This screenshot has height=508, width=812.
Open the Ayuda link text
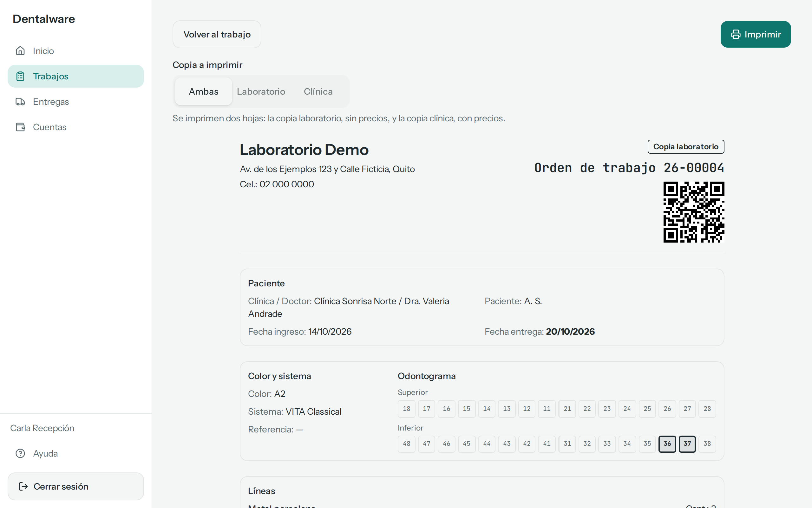[x=45, y=454]
